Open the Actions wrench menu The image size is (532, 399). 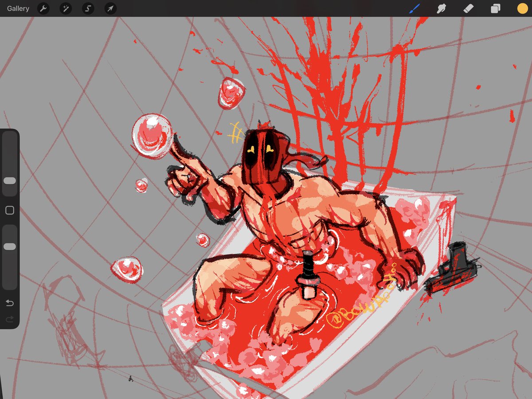click(x=43, y=8)
